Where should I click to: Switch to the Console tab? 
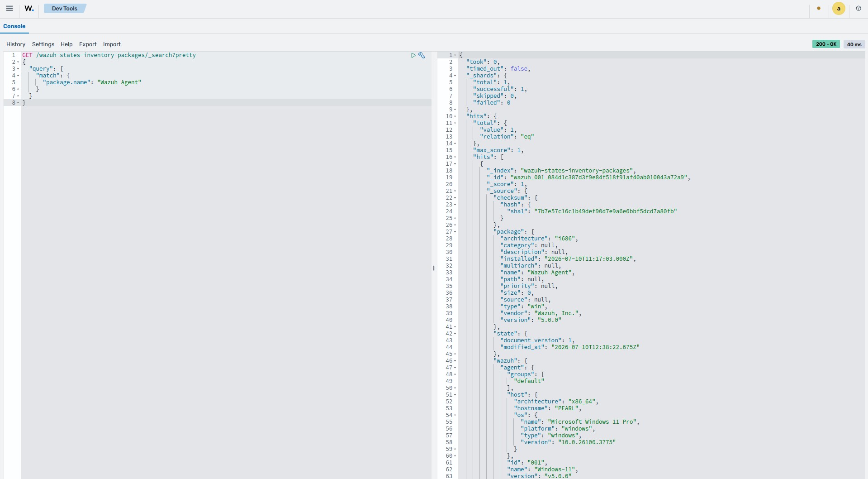pyautogui.click(x=14, y=26)
